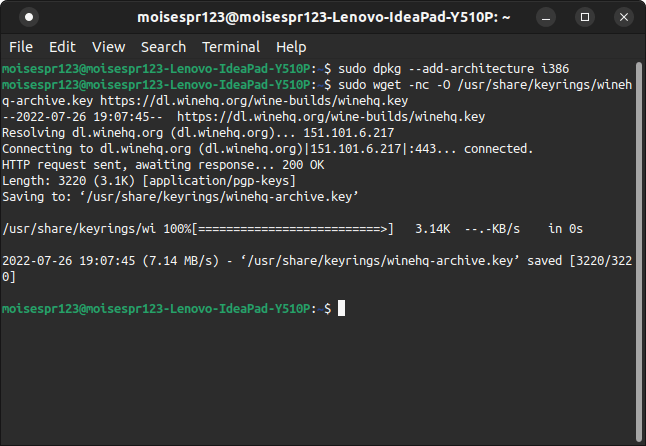This screenshot has height=446, width=646.
Task: Open the Help menu
Action: tap(291, 47)
